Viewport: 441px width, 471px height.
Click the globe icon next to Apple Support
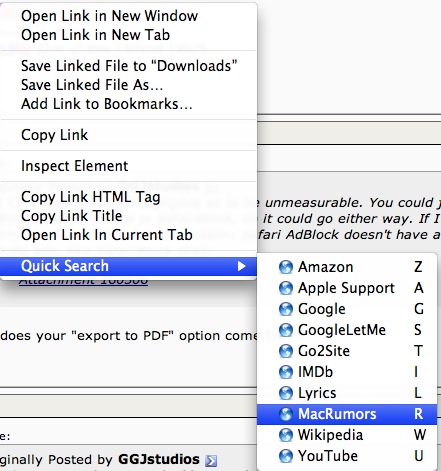286,288
